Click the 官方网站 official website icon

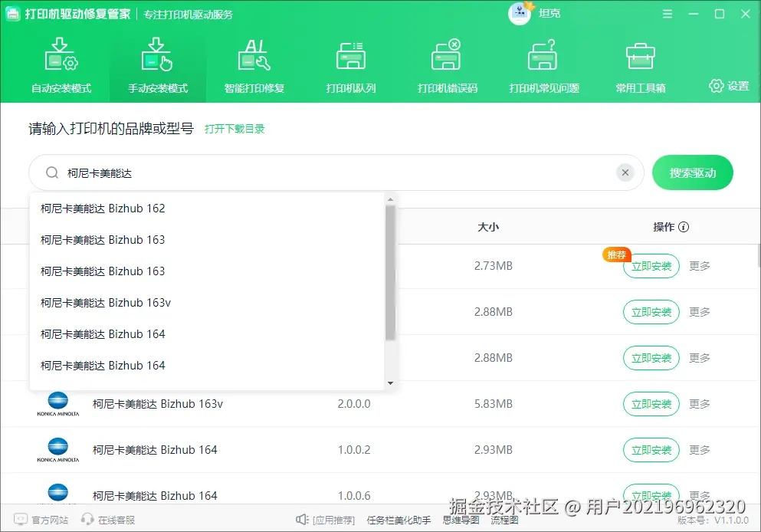click(x=21, y=520)
